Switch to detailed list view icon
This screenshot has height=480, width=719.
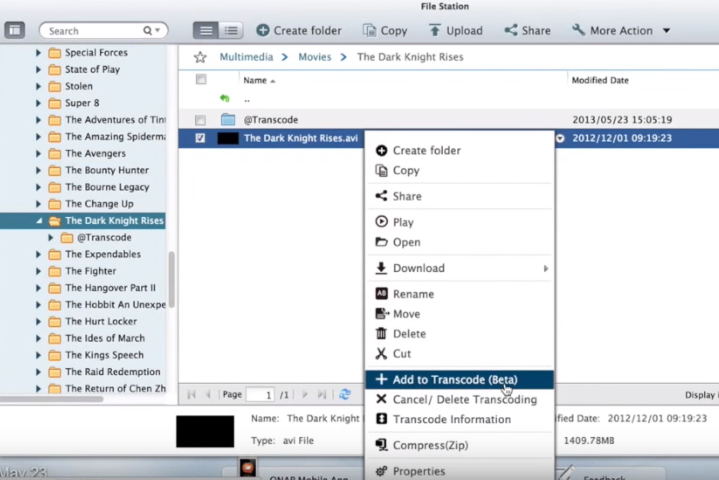pyautogui.click(x=231, y=31)
